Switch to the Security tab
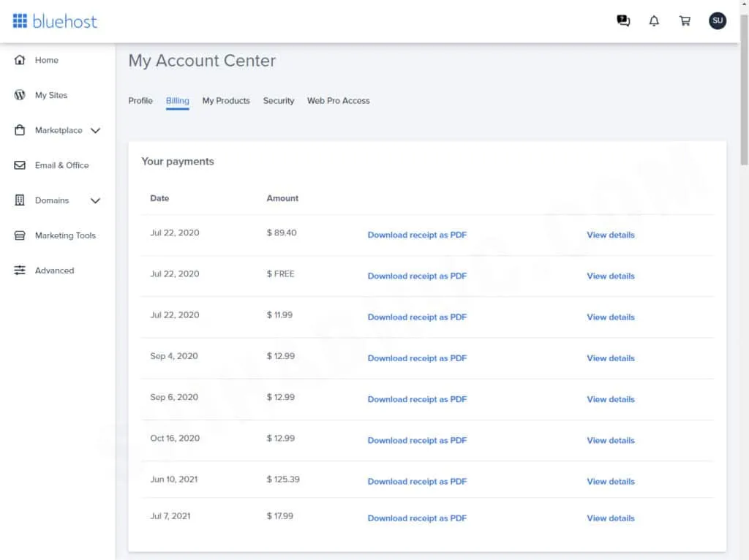This screenshot has height=560, width=749. click(x=279, y=101)
